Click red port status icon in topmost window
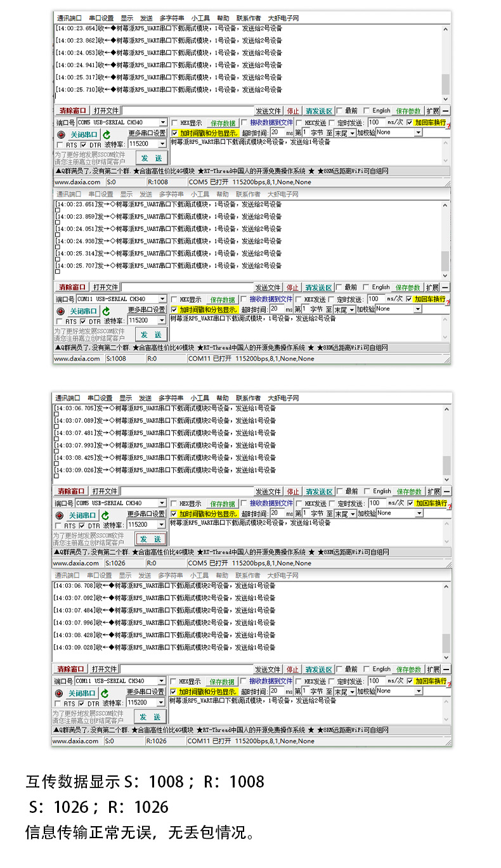The image size is (501, 868). (x=61, y=134)
